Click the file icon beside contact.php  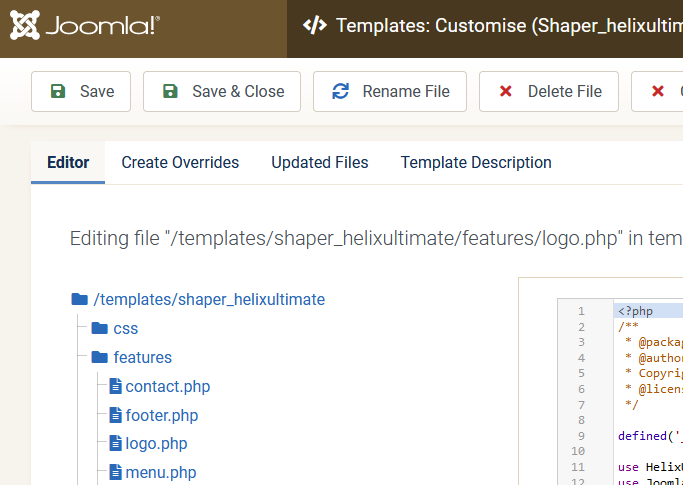(x=115, y=386)
